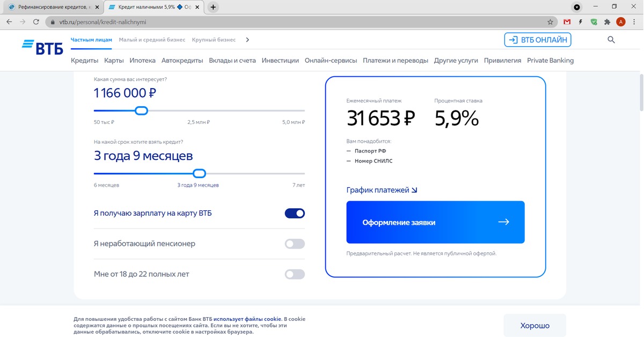Screen dimensions: 644x337
Task: Click the VTB logo
Action: 42,47
